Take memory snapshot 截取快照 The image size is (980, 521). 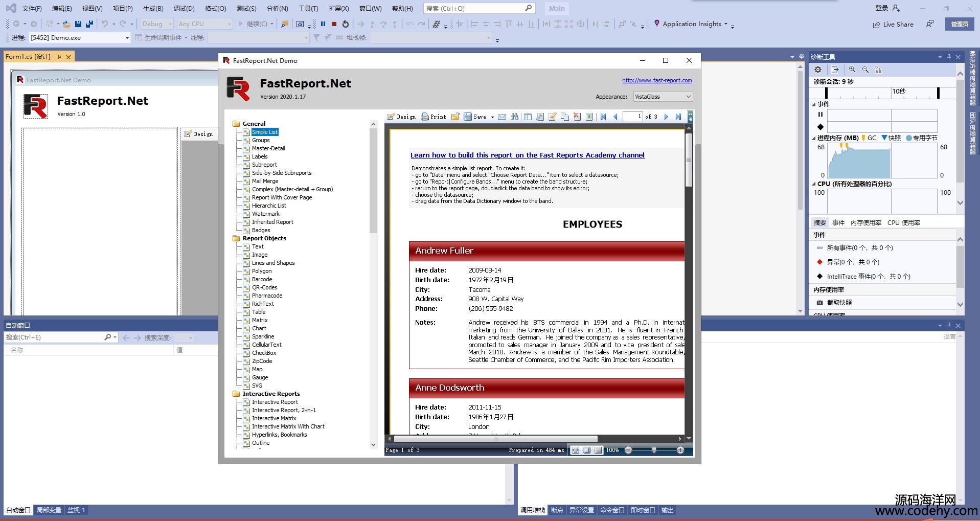click(x=834, y=302)
